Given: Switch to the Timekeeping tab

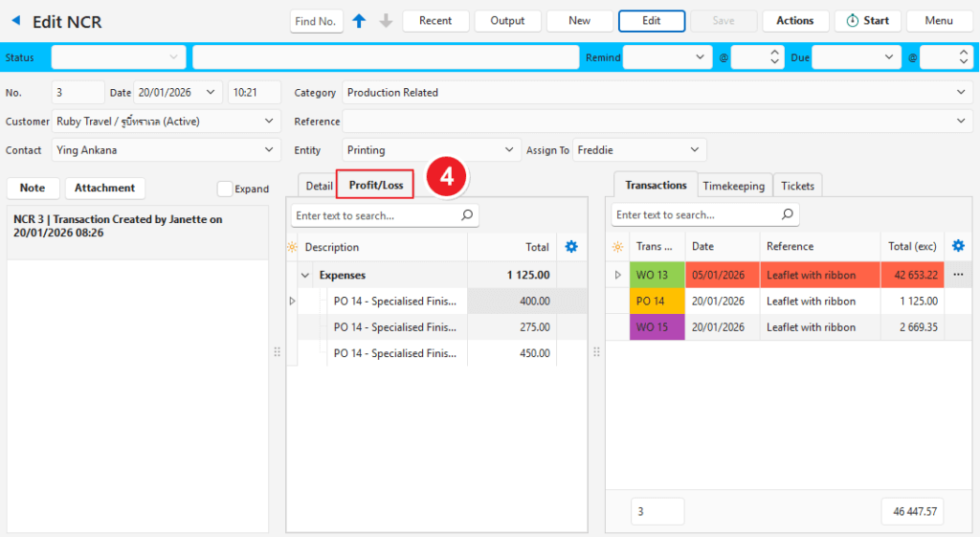Looking at the screenshot, I should click(733, 186).
